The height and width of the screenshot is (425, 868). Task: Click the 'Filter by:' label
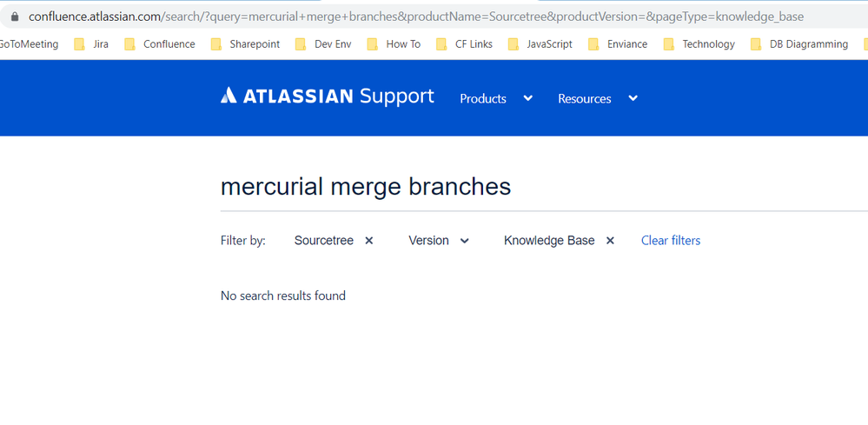point(243,241)
